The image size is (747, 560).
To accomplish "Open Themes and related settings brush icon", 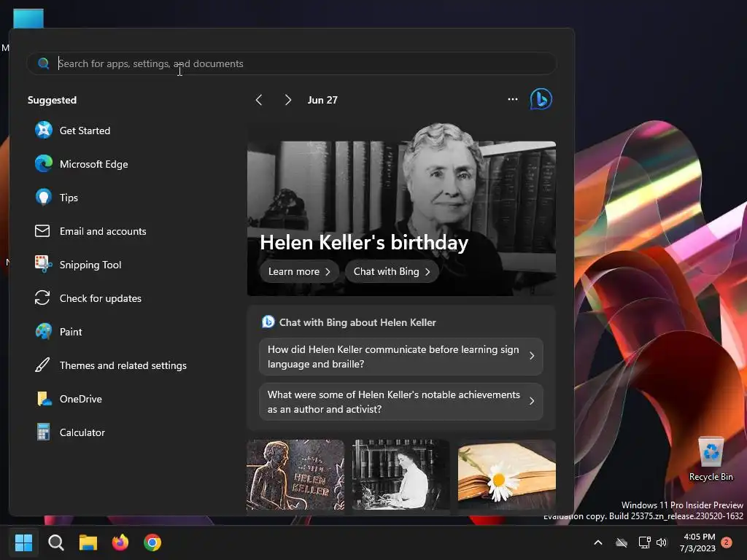I will coord(42,365).
